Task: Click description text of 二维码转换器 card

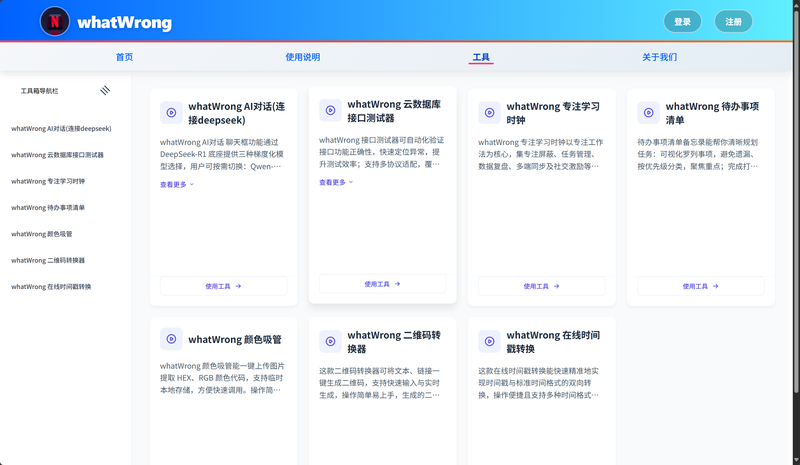Action: tap(380, 383)
